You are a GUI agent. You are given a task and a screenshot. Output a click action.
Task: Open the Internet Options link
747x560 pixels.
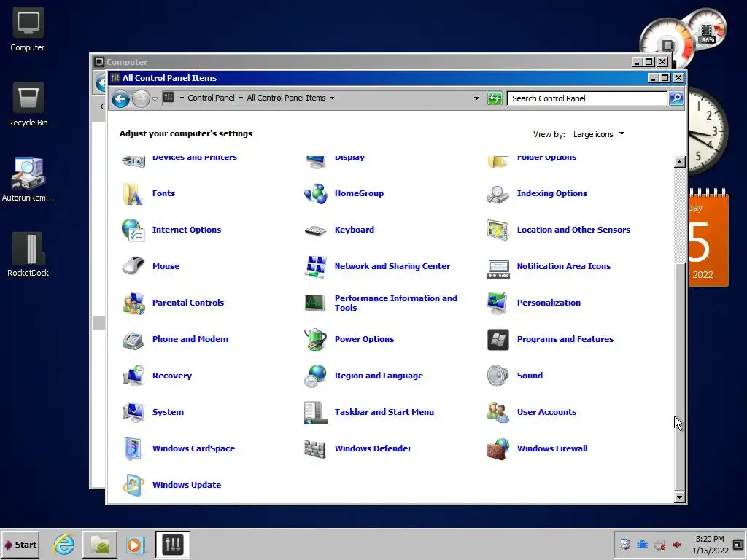pyautogui.click(x=187, y=230)
